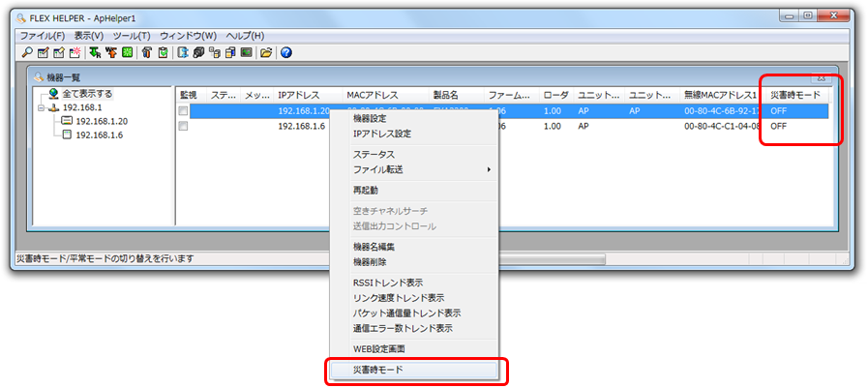The height and width of the screenshot is (388, 868).
Task: Select the 192.168.1 network tree node
Action: [x=81, y=108]
